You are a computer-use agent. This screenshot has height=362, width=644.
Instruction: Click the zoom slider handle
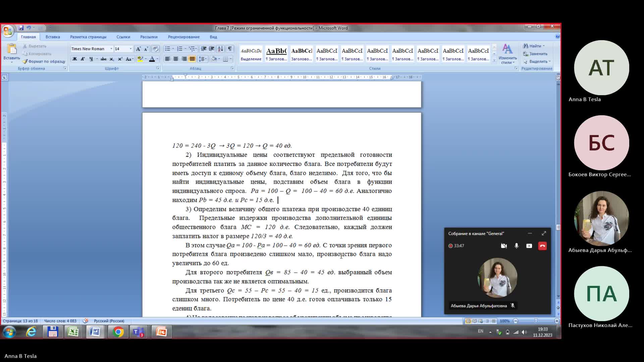[x=536, y=321]
